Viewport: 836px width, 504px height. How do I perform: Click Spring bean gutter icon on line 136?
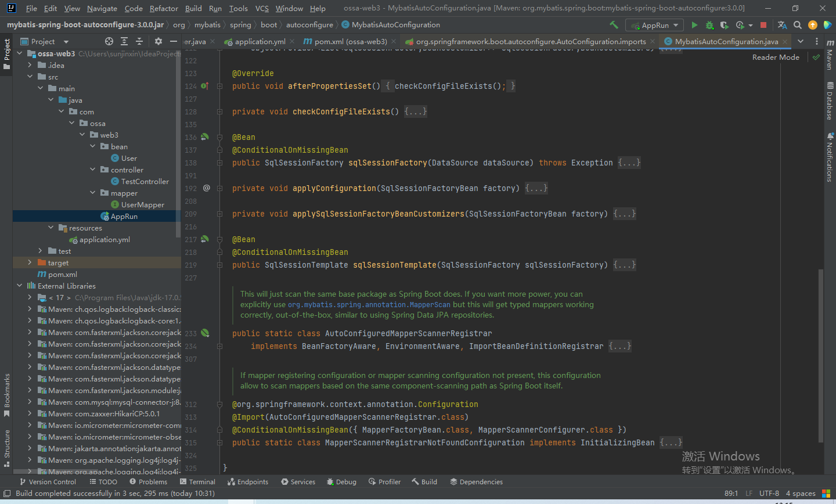[x=204, y=137]
